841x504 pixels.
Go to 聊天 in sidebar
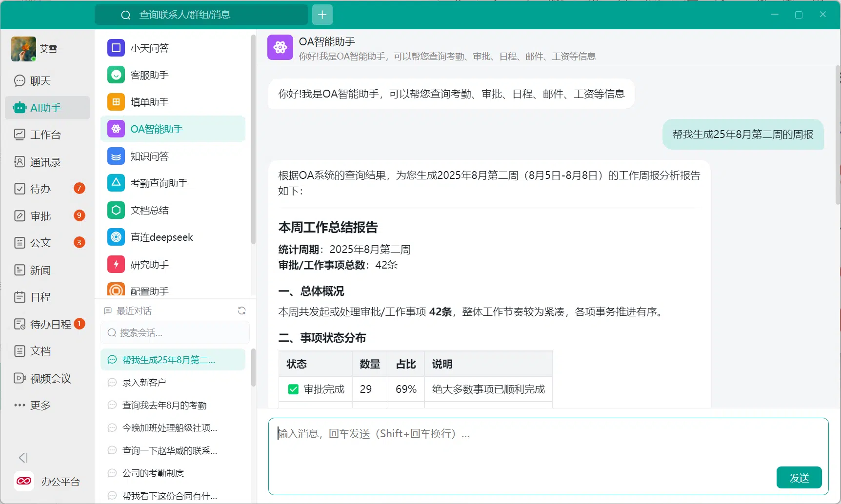[x=47, y=80]
